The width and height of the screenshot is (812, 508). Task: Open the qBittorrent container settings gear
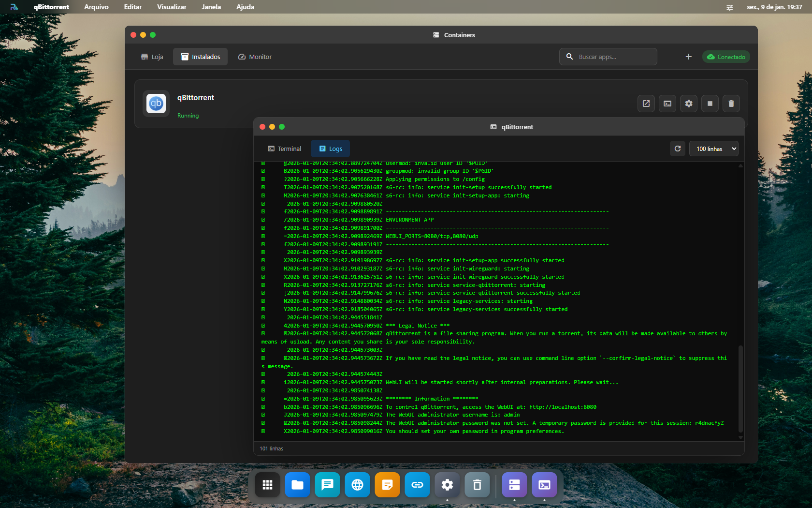(x=688, y=104)
